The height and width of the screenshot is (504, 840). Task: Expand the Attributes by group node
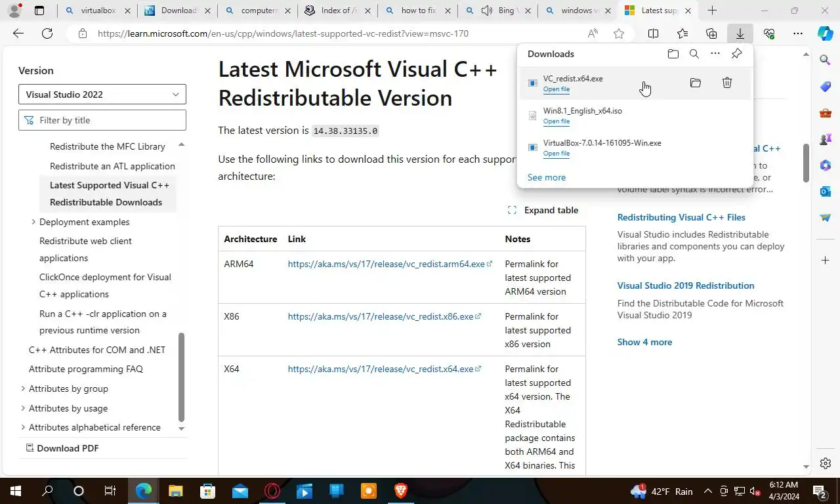[23, 388]
